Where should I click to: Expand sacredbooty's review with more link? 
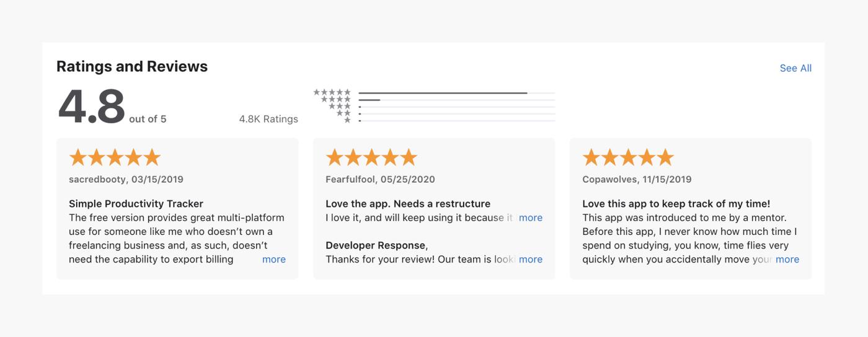coord(273,259)
